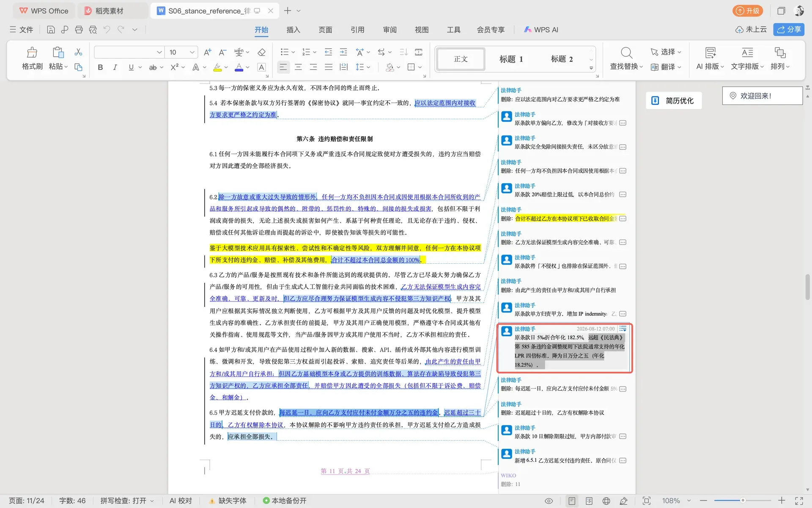812x508 pixels.
Task: Click the 简历优化 panel icon
Action: point(655,100)
